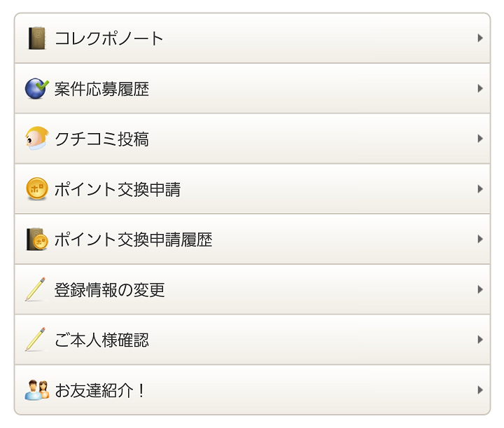
Task: Open the 案件応募履歴 menu item
Action: (252, 88)
